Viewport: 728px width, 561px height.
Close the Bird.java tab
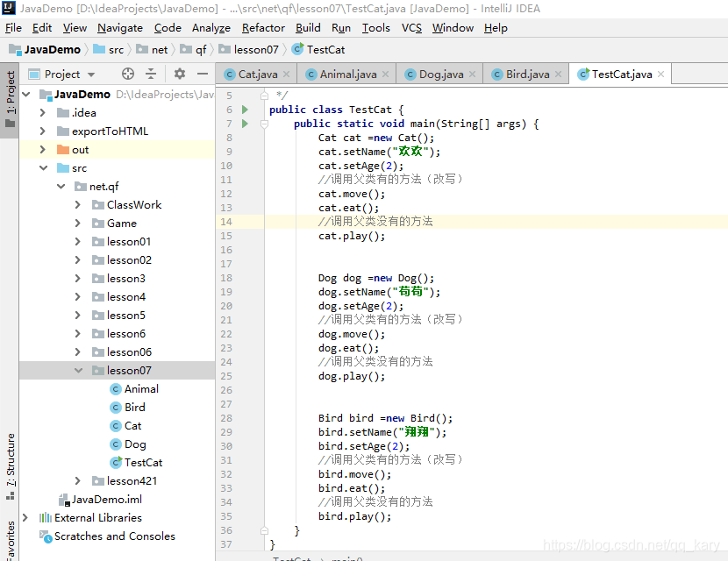pos(558,75)
